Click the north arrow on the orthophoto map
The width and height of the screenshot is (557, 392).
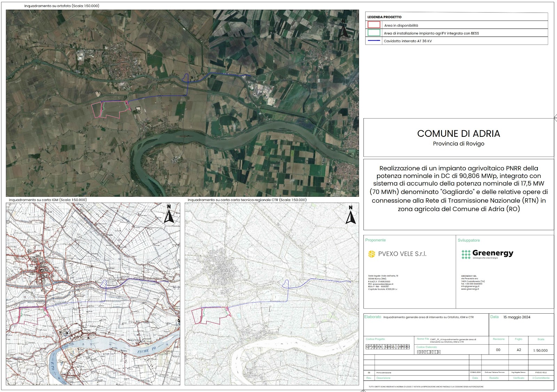click(344, 29)
